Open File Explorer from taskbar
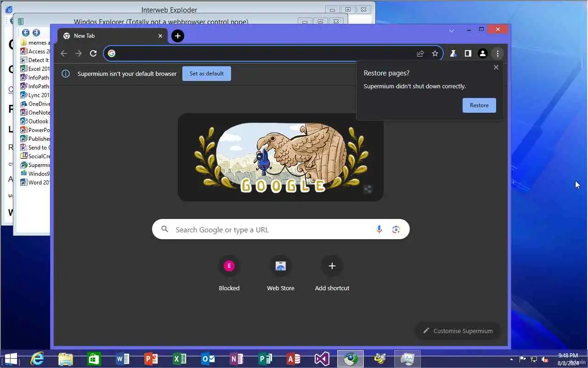Viewport: 588px width, 368px height. (66, 359)
